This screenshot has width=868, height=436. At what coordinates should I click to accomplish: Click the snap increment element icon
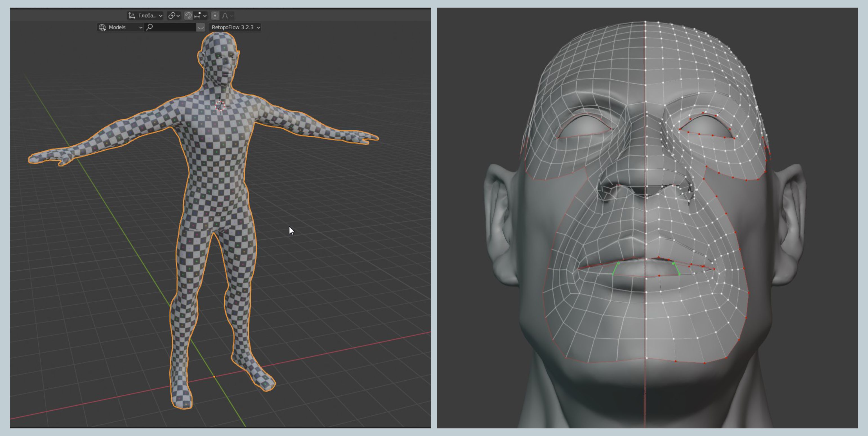click(197, 15)
